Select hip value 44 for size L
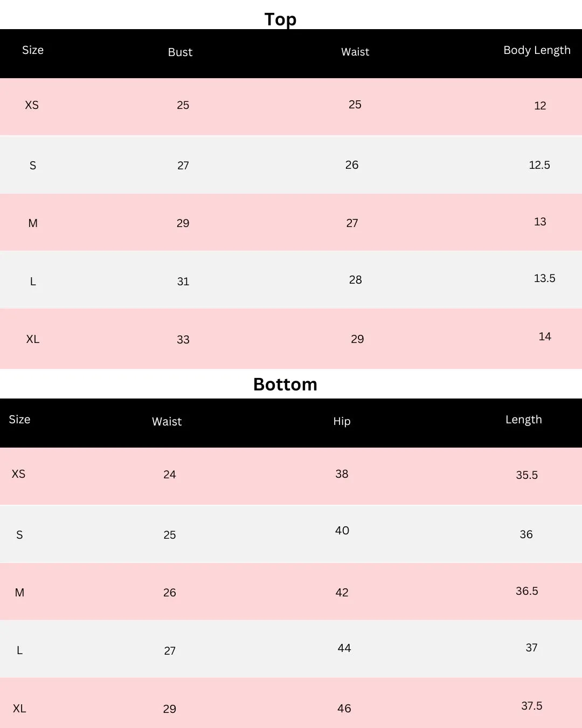 pos(344,648)
